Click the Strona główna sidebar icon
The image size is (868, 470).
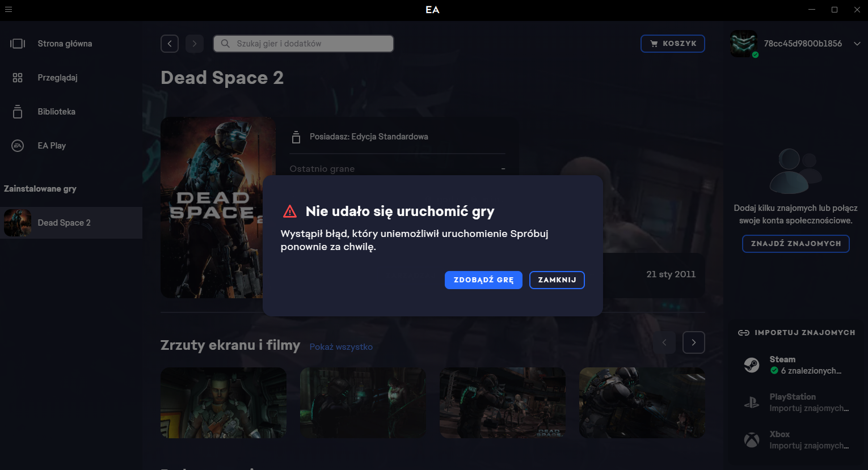(x=18, y=44)
